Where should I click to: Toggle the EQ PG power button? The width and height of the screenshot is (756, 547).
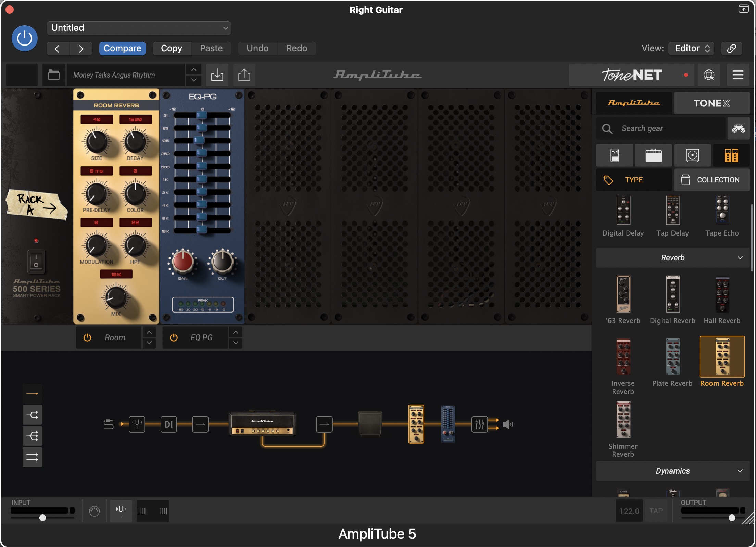174,338
